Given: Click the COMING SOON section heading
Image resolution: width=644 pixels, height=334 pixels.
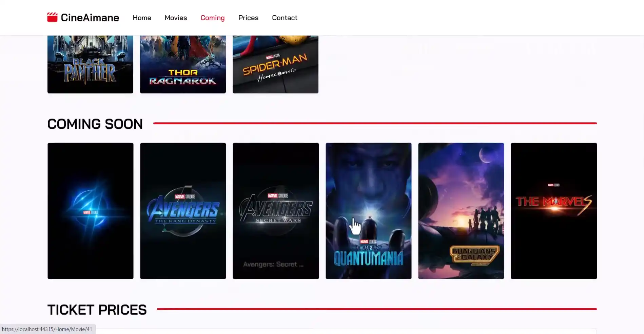Looking at the screenshot, I should [x=95, y=124].
